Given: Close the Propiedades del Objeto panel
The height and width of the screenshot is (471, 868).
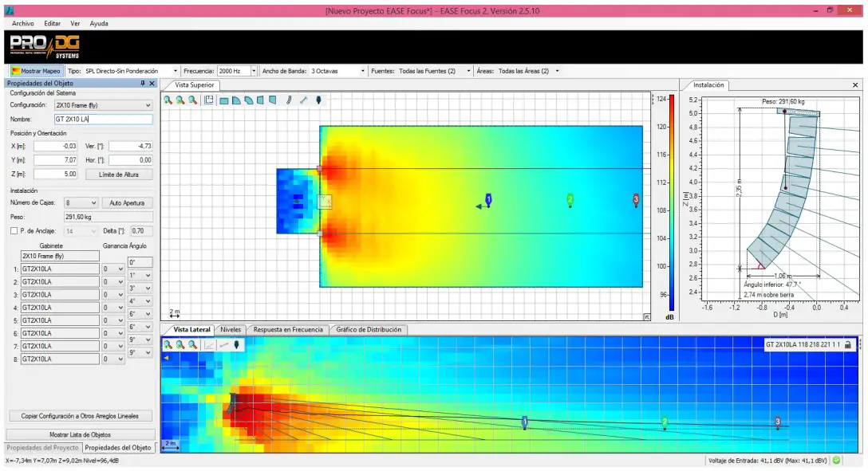Looking at the screenshot, I should coord(152,83).
